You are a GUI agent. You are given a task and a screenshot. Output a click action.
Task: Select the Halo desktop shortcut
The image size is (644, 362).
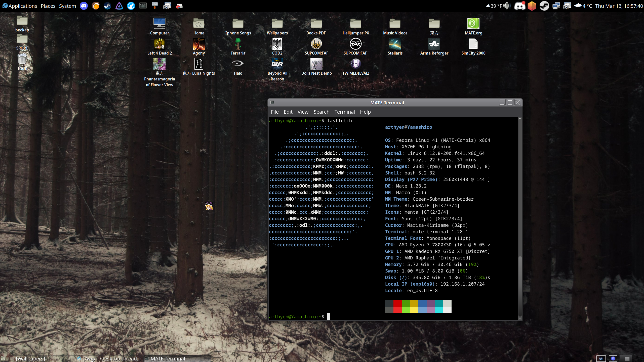tap(238, 67)
